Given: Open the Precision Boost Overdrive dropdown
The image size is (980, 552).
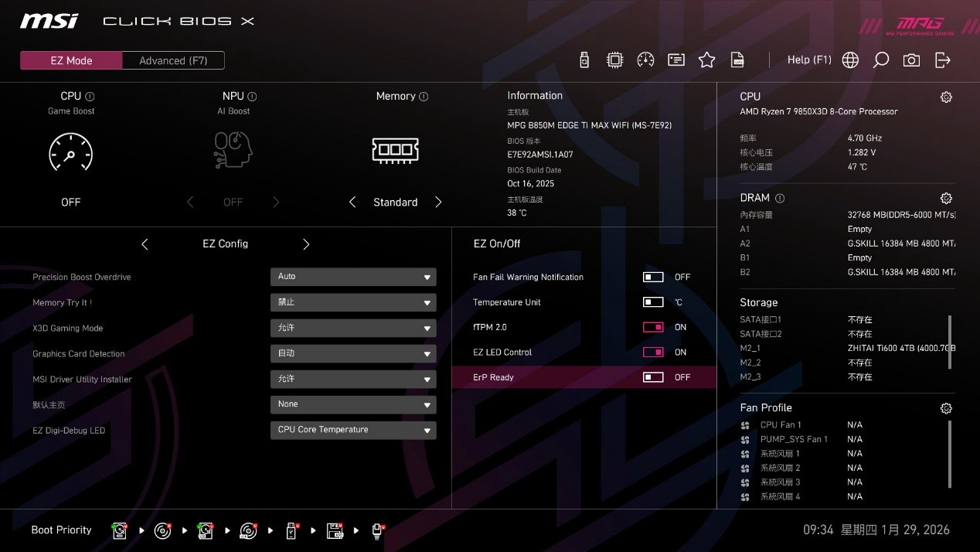Looking at the screenshot, I should (x=353, y=276).
